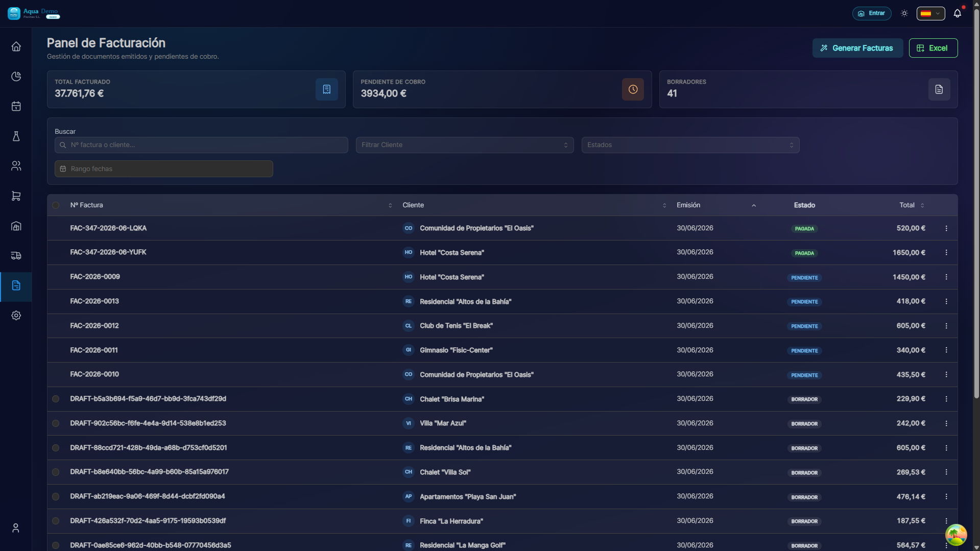The image size is (980, 551).
Task: Click BORRADOR badge of Chalet "Brisa Marina"
Action: click(804, 399)
